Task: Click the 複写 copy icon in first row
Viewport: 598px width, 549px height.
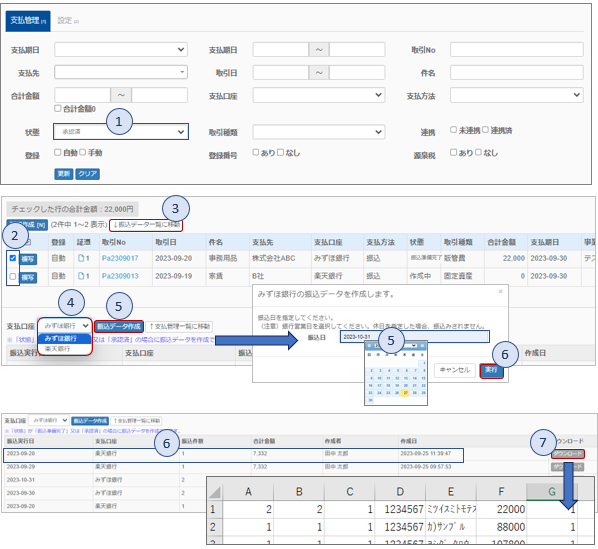Action: [x=28, y=259]
